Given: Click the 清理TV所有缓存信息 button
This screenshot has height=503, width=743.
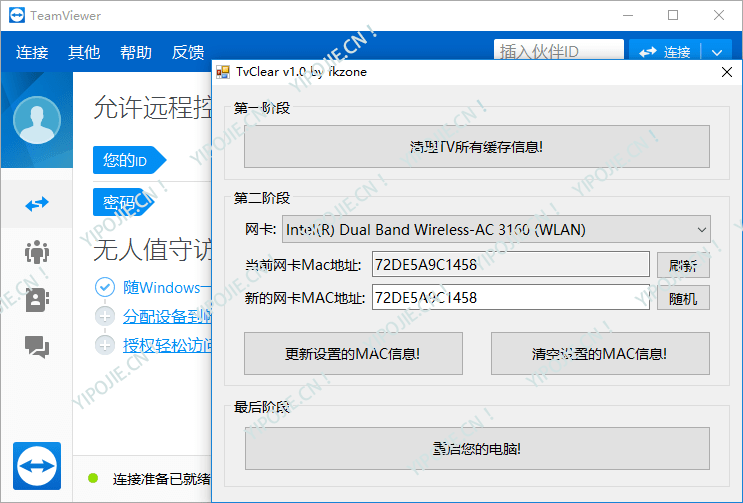Looking at the screenshot, I should pos(476,147).
